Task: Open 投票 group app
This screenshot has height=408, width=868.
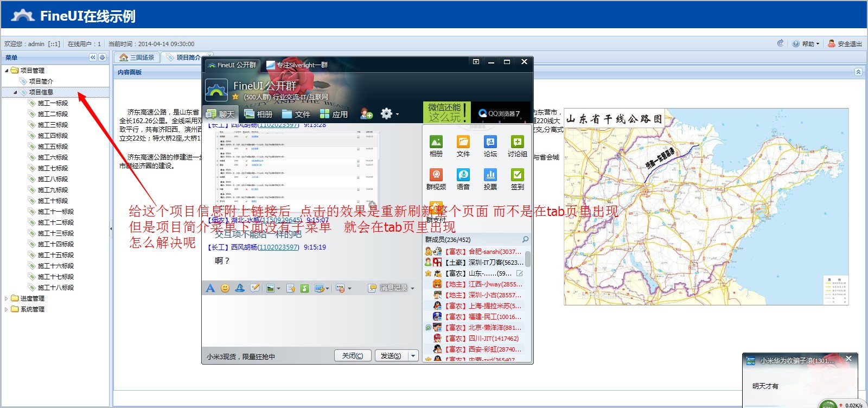Action: click(x=490, y=180)
